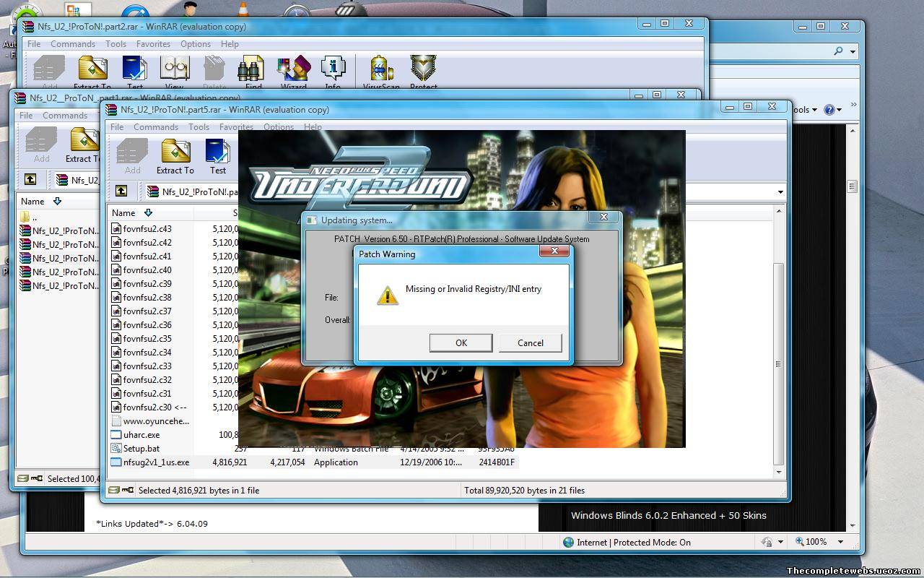
Task: Click the Info icon in part2.rar toolbar
Action: click(333, 72)
